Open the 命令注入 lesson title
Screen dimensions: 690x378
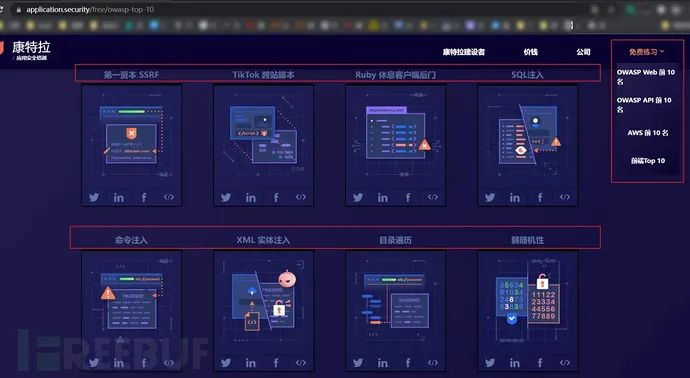pyautogui.click(x=131, y=240)
